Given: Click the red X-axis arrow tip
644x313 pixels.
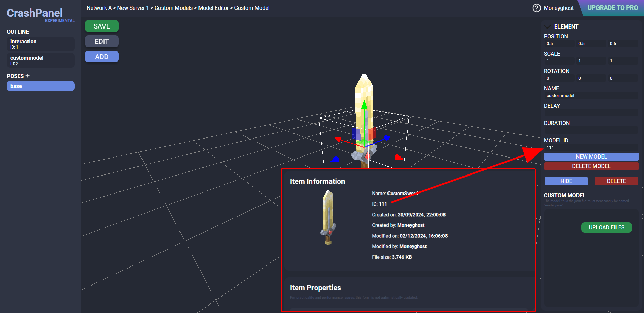Looking at the screenshot, I should pos(338,139).
